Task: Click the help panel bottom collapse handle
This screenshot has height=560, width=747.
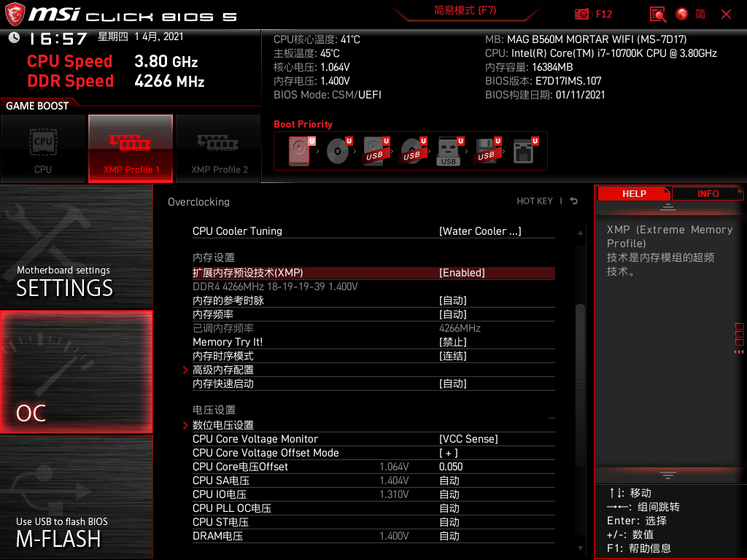Action: coord(668,475)
